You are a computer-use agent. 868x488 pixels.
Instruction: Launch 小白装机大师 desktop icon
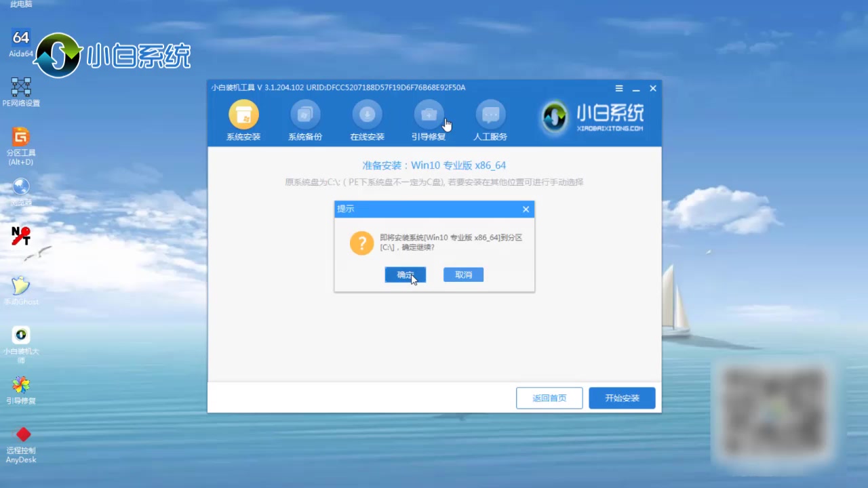[x=21, y=345]
